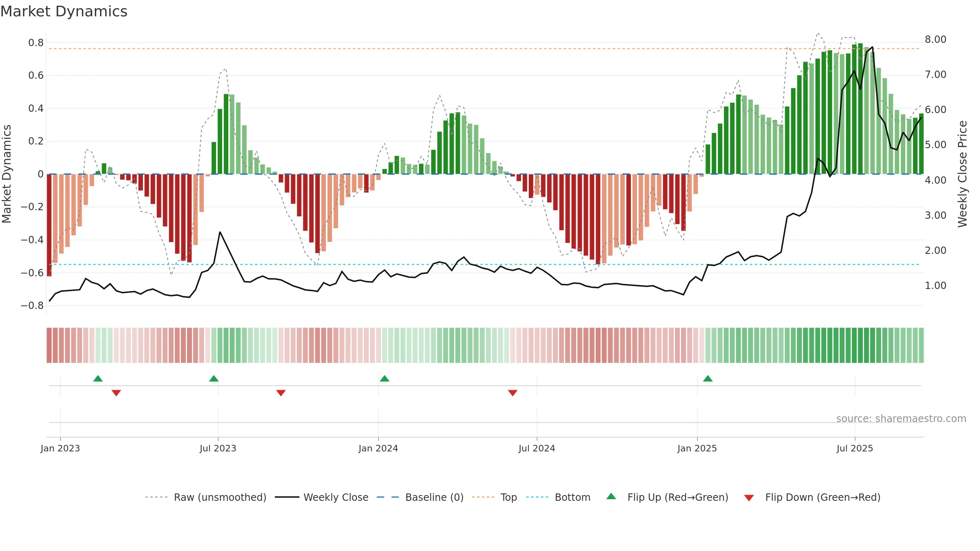
Task: Click the −0.4 tick on the left axis
Action: (x=32, y=240)
